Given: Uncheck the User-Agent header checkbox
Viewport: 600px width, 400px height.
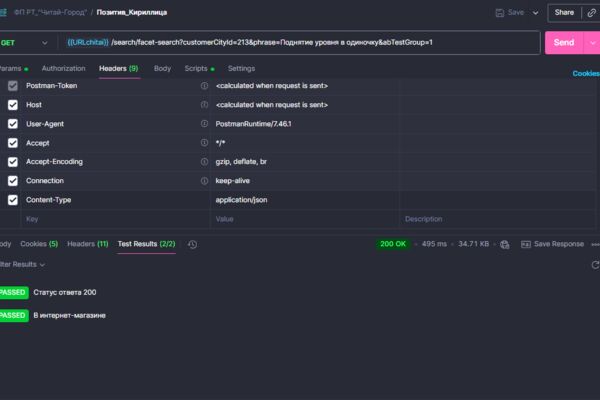Looking at the screenshot, I should pyautogui.click(x=13, y=124).
